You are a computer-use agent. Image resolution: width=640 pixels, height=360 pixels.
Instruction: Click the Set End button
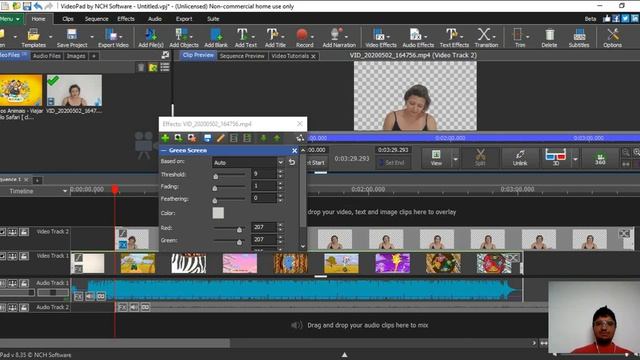[x=392, y=162]
